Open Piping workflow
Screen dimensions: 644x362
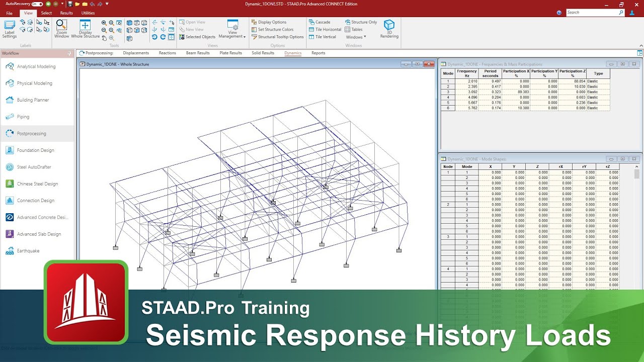point(37,117)
